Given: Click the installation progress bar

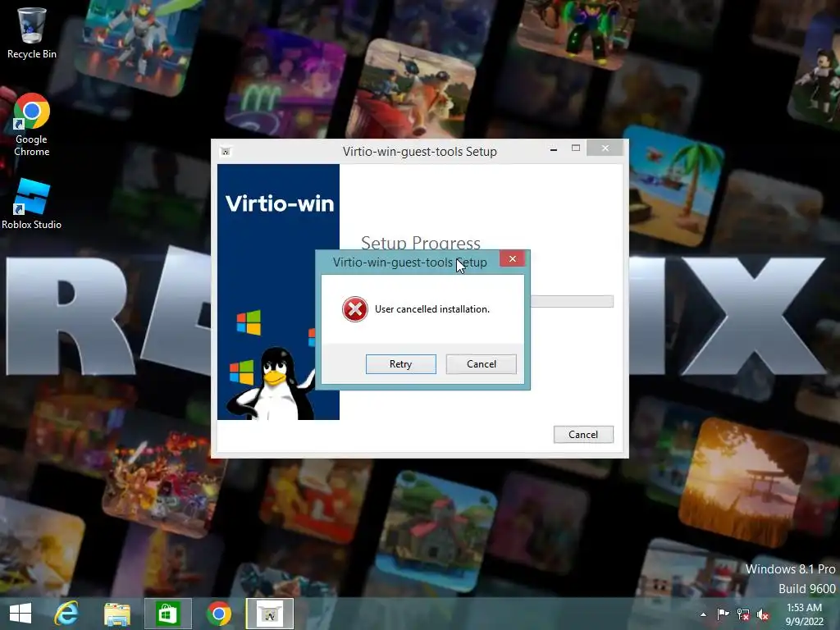Looking at the screenshot, I should 572,301.
